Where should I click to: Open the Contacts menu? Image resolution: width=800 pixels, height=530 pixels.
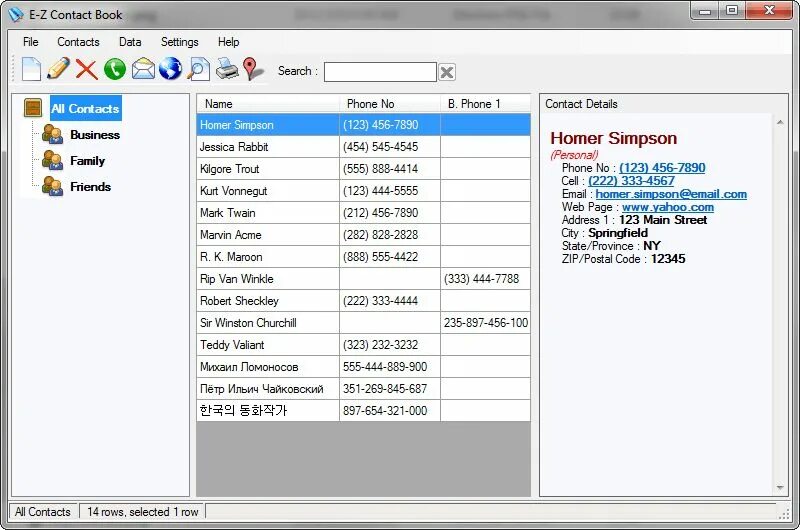[78, 42]
